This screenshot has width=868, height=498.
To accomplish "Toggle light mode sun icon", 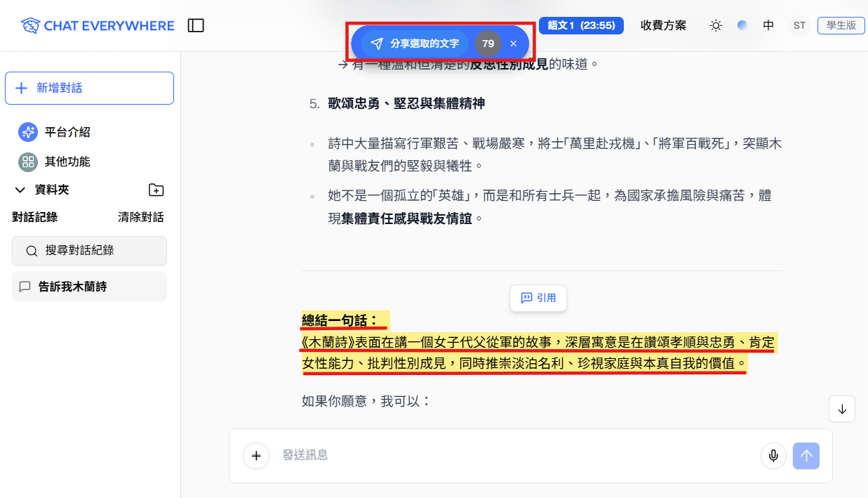I will tap(716, 26).
